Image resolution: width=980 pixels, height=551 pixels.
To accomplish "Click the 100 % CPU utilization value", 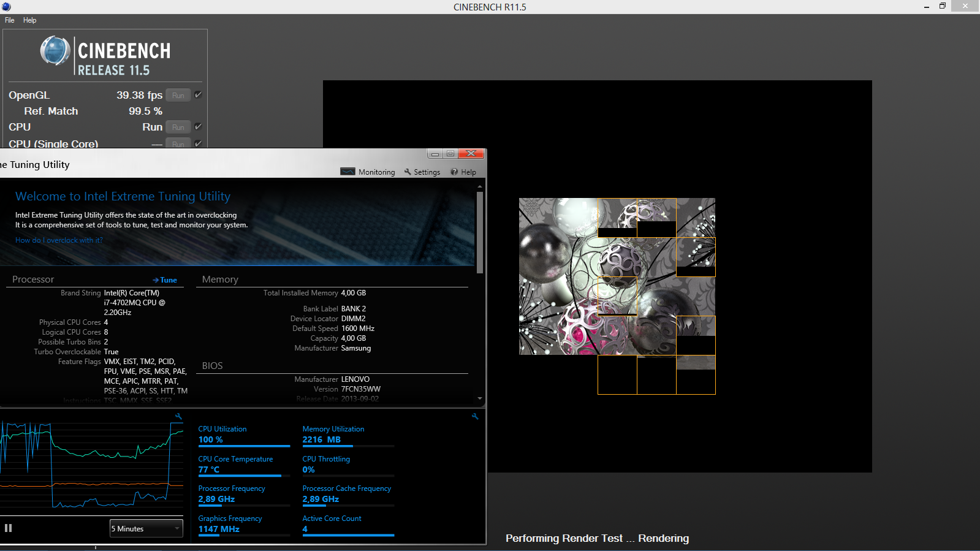I will click(x=210, y=439).
